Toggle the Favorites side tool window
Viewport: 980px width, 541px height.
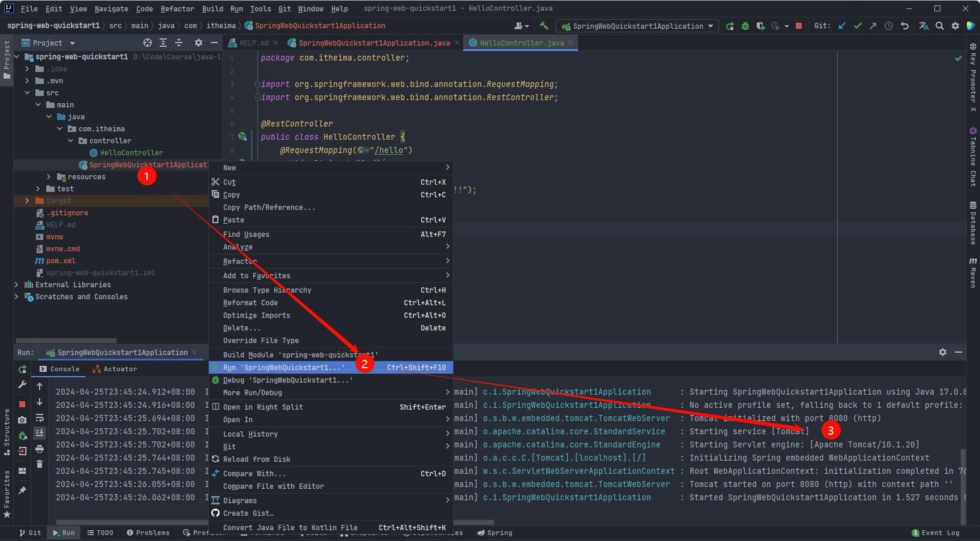(x=7, y=494)
